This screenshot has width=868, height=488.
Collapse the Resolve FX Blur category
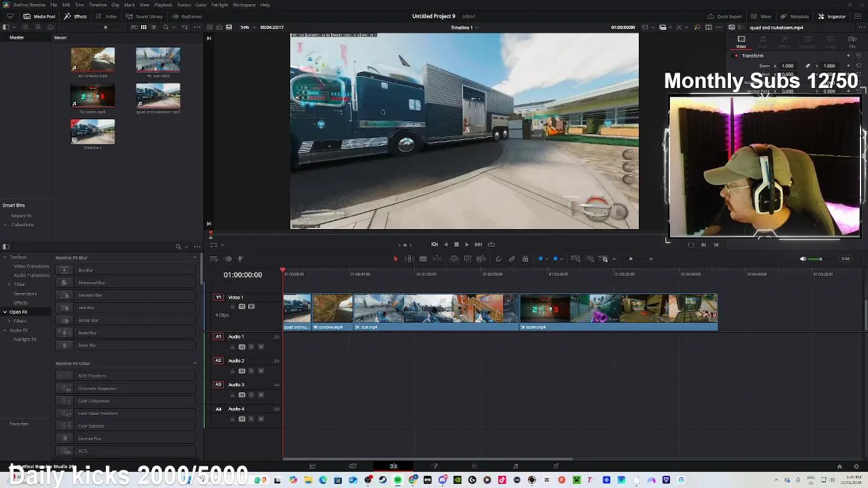click(195, 258)
